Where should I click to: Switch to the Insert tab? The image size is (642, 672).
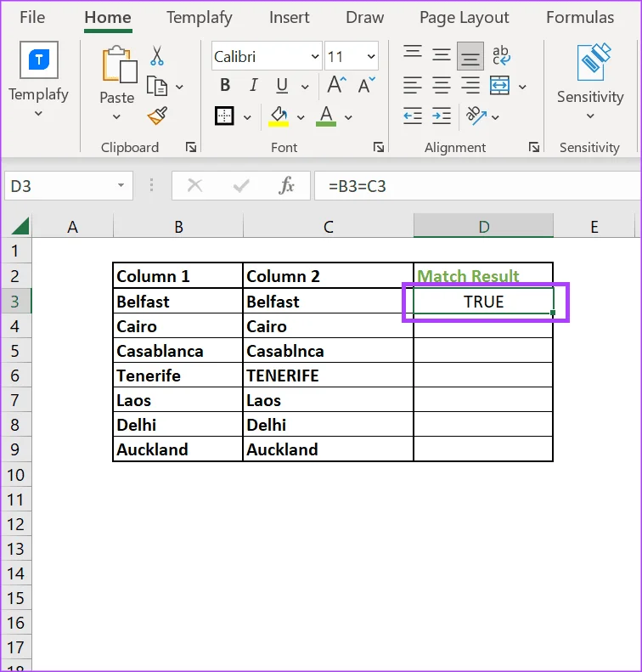[x=289, y=18]
